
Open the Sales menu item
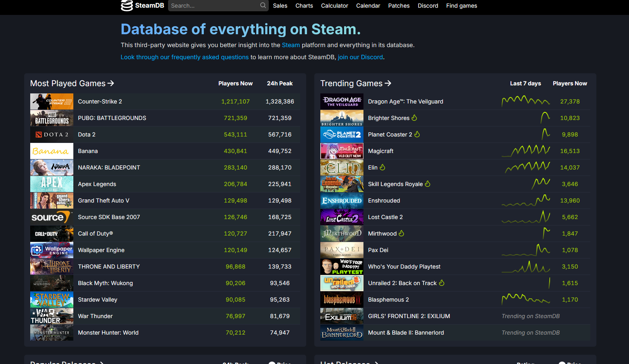[x=280, y=6]
